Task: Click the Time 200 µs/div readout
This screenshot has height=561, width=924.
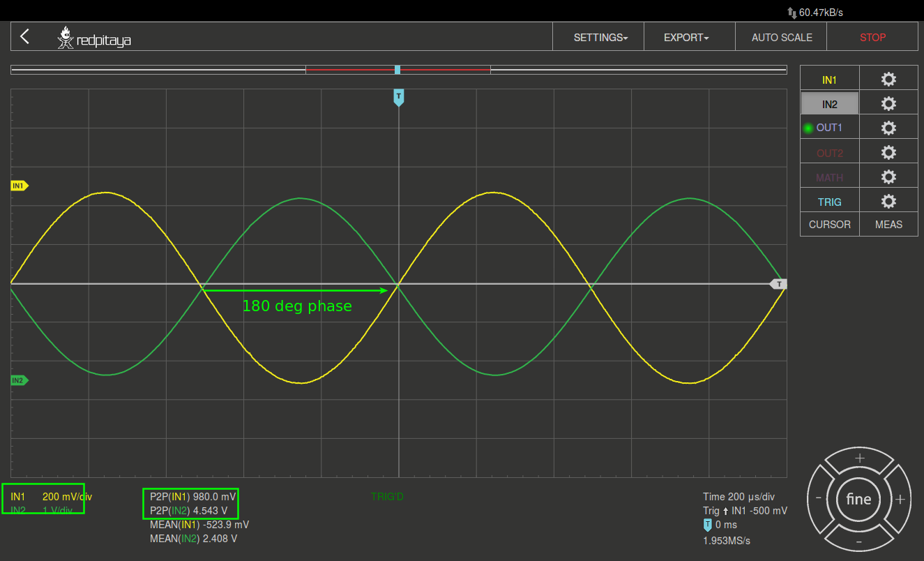Action: pos(739,497)
